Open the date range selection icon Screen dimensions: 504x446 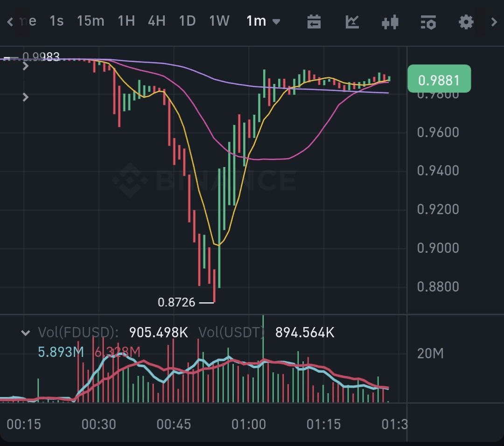(x=314, y=21)
